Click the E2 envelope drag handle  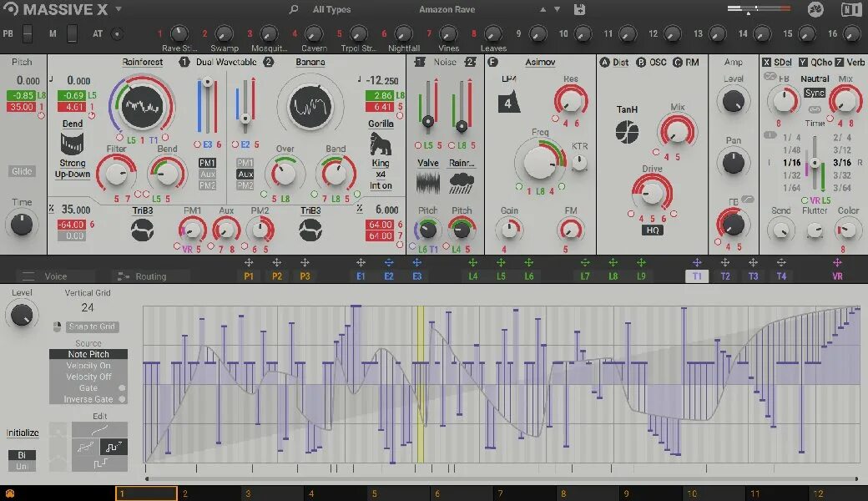pyautogui.click(x=389, y=263)
